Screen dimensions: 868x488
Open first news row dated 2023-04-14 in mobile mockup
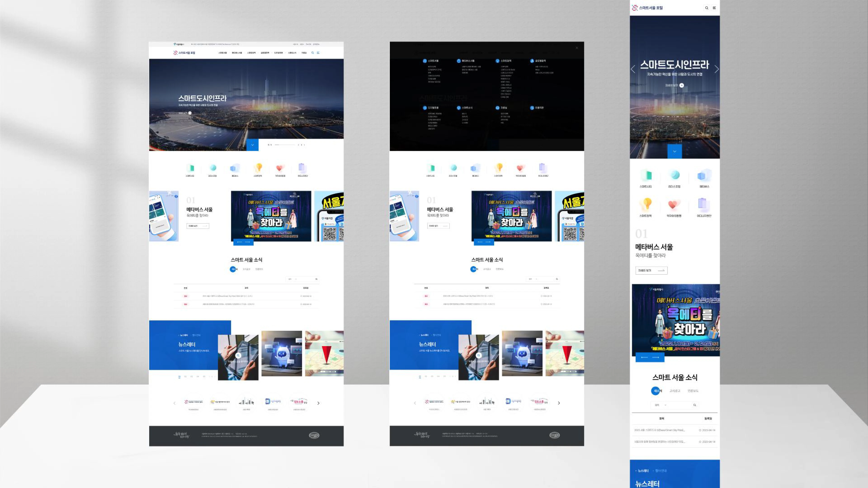pos(675,430)
